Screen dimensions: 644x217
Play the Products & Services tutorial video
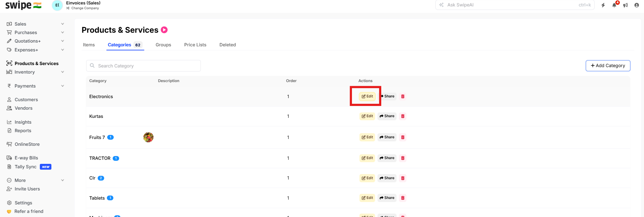(164, 30)
